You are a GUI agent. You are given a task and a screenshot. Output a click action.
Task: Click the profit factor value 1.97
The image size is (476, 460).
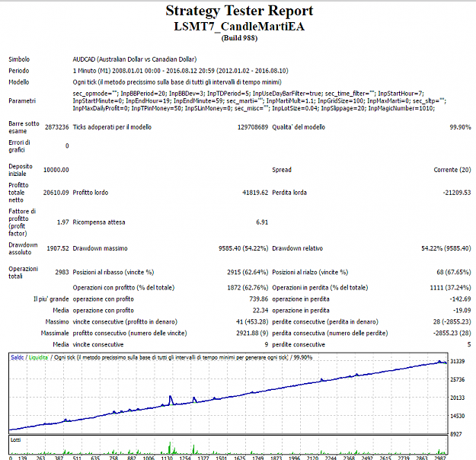coord(63,222)
